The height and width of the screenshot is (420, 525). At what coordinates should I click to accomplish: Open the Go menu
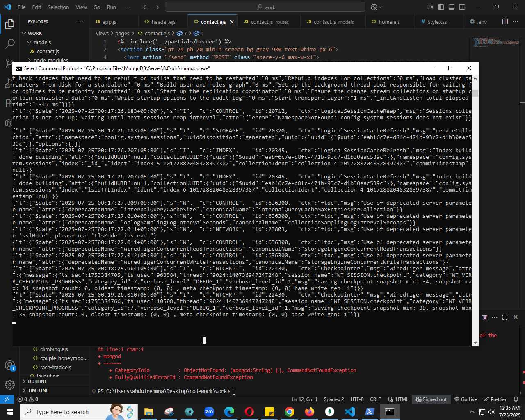(x=97, y=7)
